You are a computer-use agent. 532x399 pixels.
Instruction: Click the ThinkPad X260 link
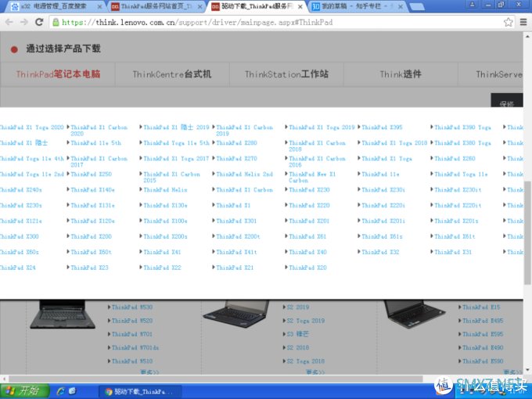(455, 159)
